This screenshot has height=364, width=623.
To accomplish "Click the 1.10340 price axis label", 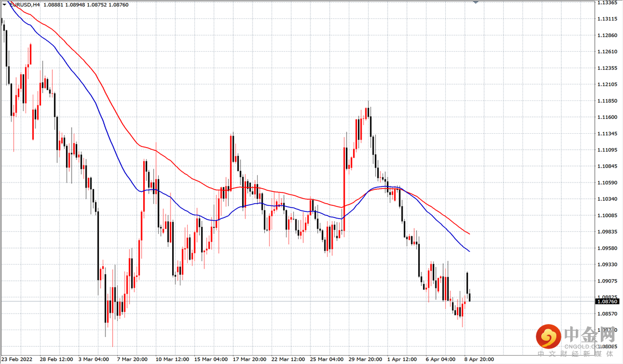I will click(607, 199).
